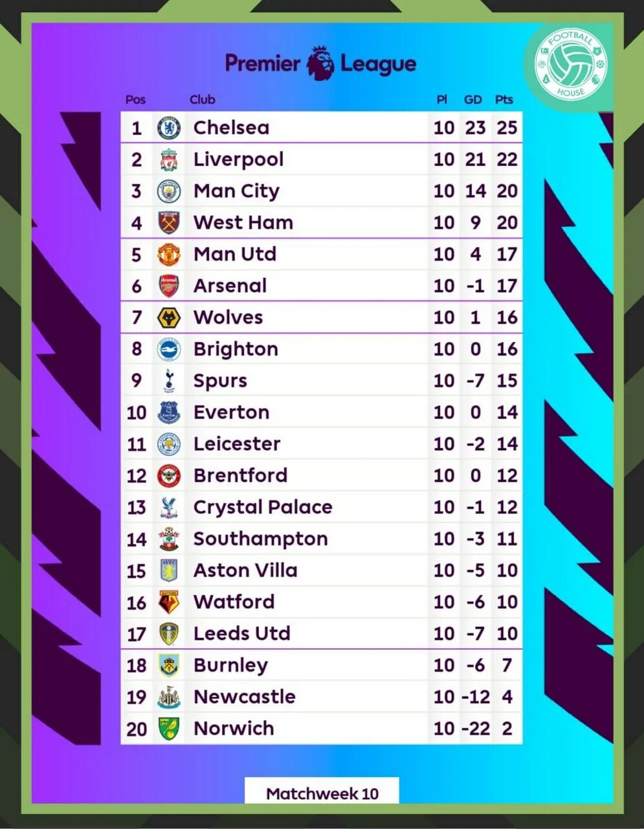Click the Leeds Utd table row
Screen dimensions: 644x829
coord(321,633)
